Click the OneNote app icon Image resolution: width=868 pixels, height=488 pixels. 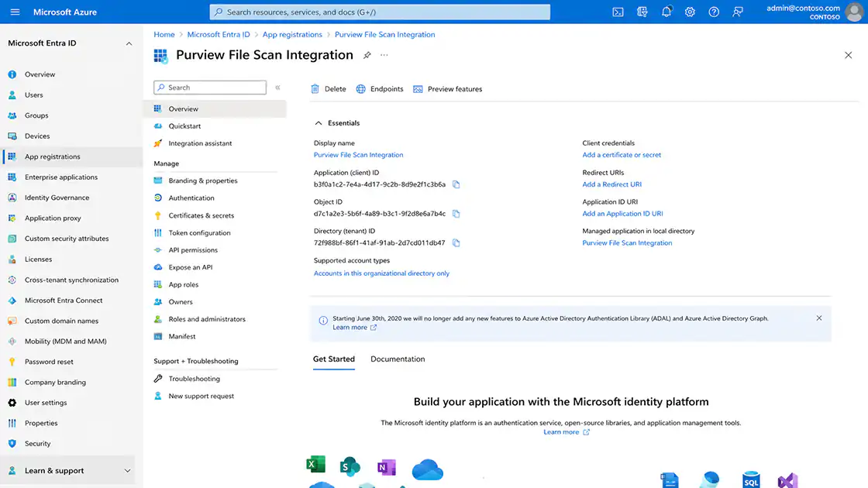(x=387, y=467)
